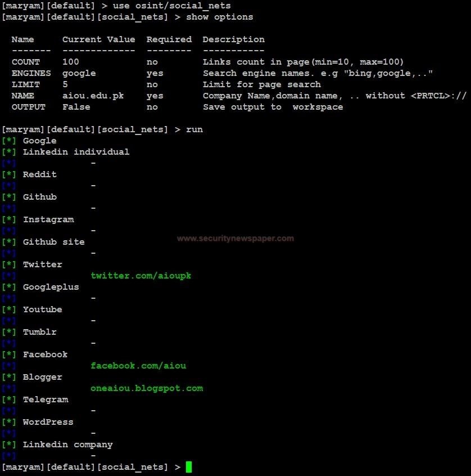The image size is (471, 476).
Task: Open the facebook.com/aiou link
Action: coord(138,366)
